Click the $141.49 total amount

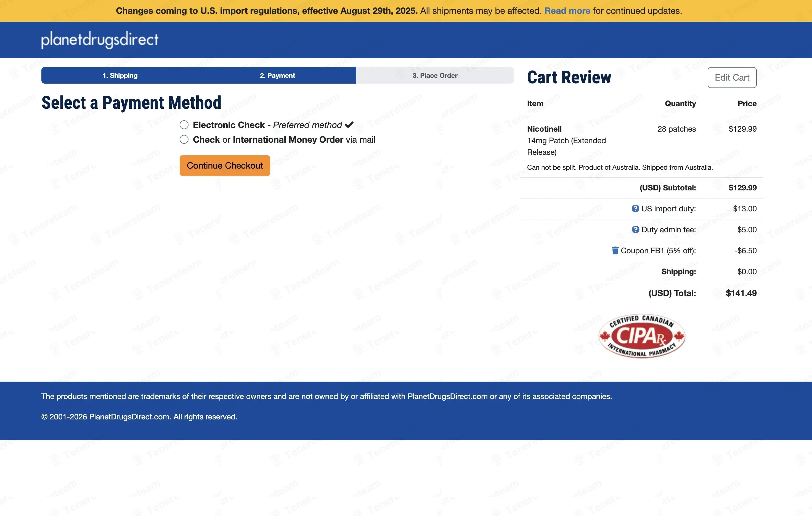[x=741, y=293]
